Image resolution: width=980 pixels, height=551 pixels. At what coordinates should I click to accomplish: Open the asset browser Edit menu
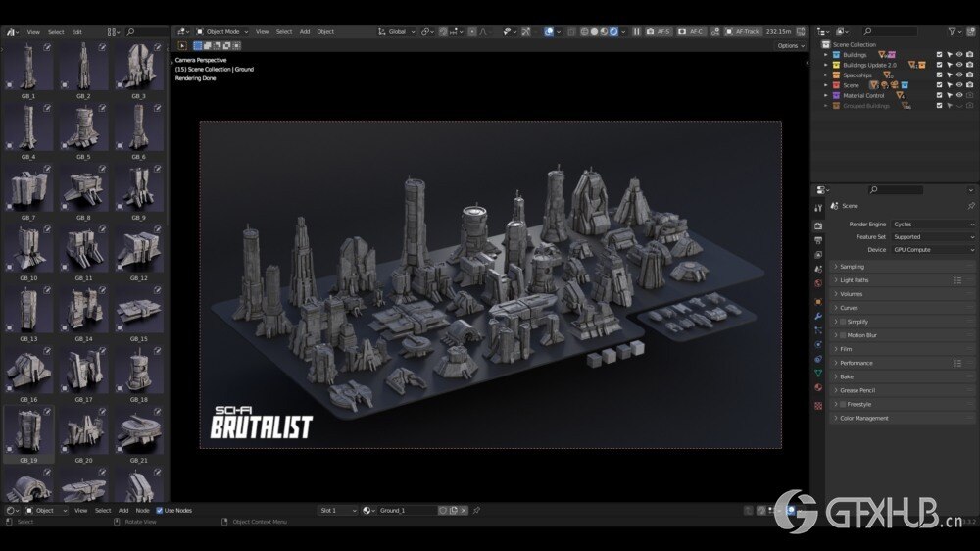click(x=76, y=32)
